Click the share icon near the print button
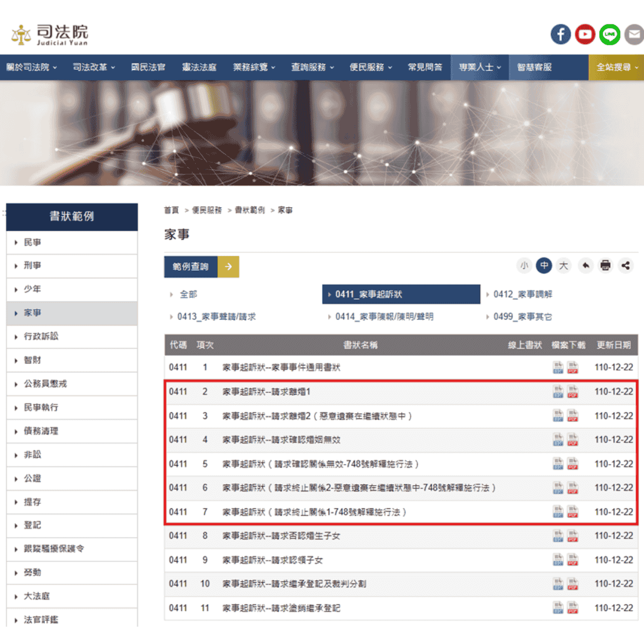Image resolution: width=644 pixels, height=644 pixels. [625, 266]
